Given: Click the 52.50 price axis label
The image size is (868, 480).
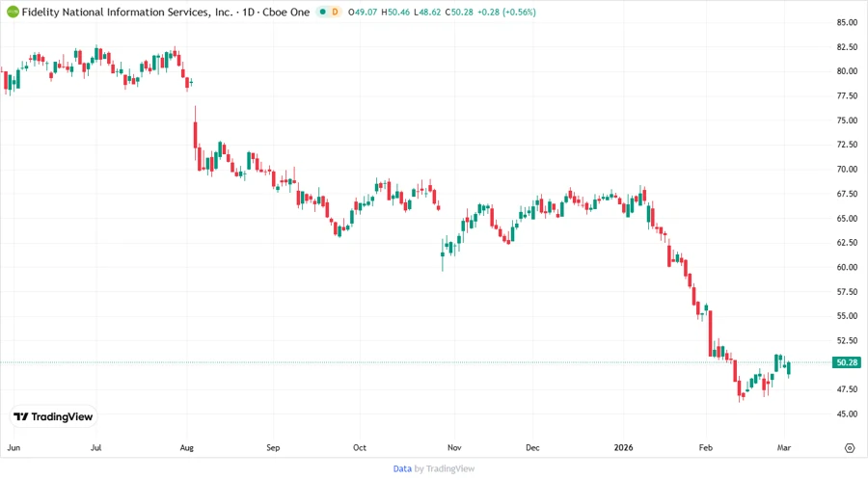Looking at the screenshot, I should (847, 340).
